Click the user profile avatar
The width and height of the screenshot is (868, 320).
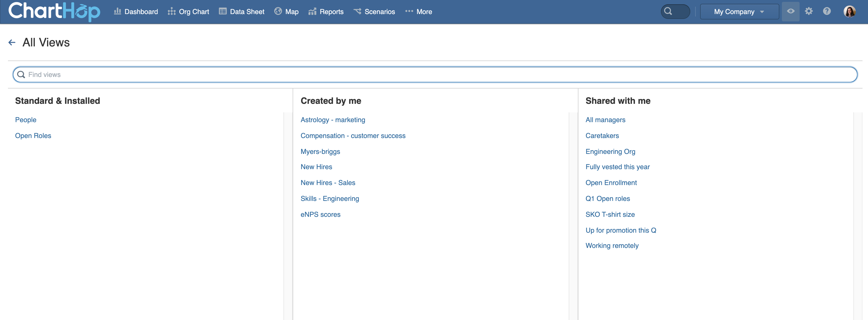849,12
